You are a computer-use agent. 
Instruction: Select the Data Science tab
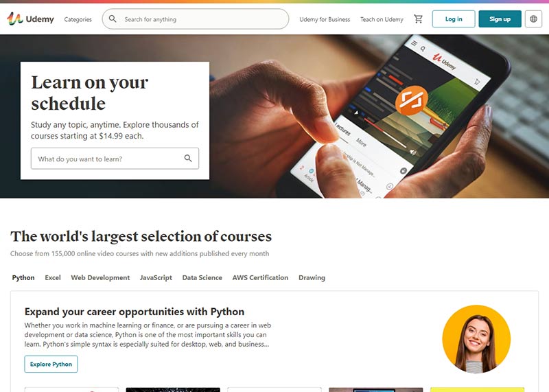(x=202, y=277)
